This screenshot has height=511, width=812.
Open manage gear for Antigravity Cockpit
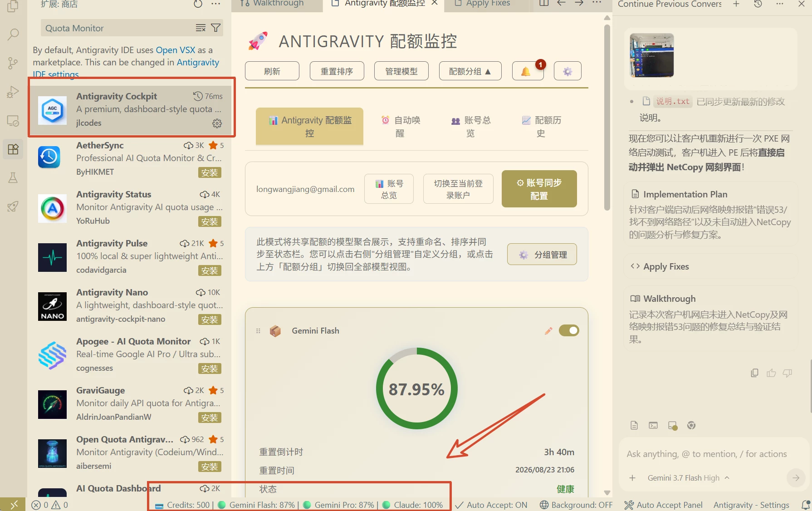click(217, 123)
